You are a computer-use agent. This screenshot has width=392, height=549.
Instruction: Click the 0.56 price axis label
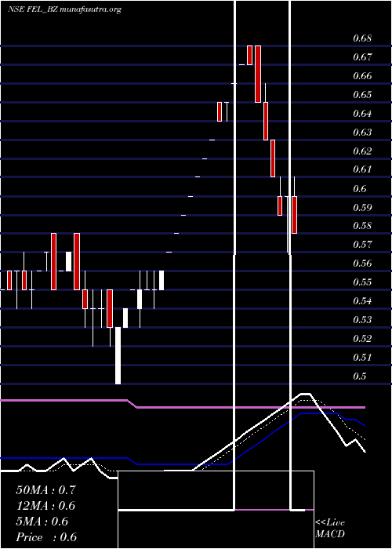[x=362, y=264]
